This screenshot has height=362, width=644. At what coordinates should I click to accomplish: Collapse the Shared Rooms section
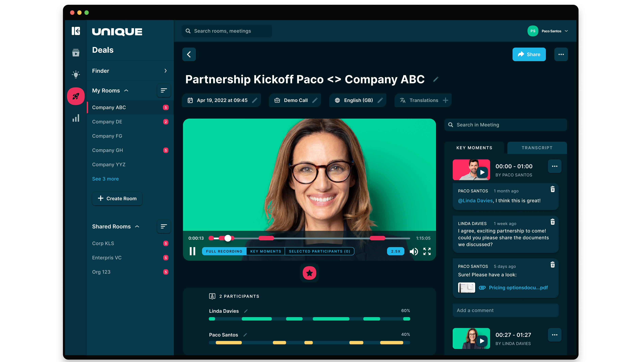[x=137, y=227]
